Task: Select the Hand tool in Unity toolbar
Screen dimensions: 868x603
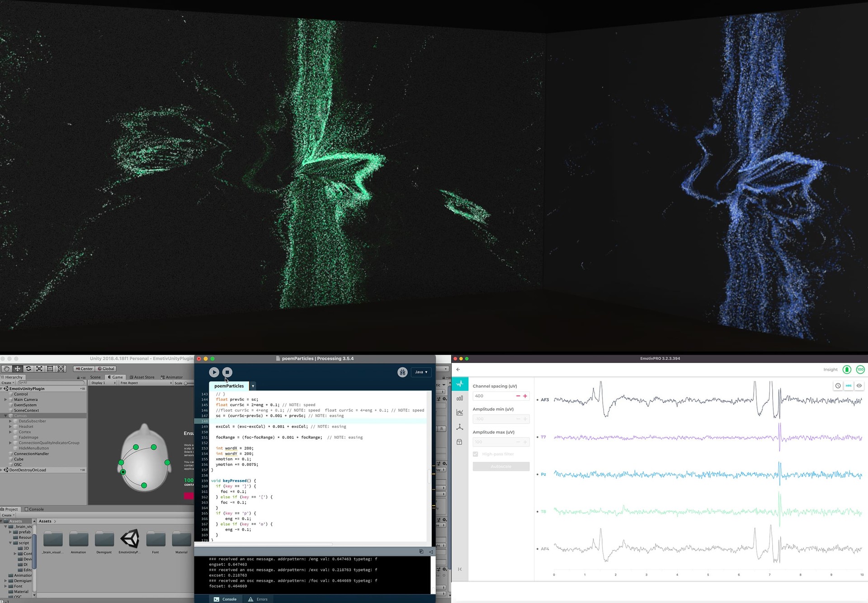Action: click(x=6, y=369)
